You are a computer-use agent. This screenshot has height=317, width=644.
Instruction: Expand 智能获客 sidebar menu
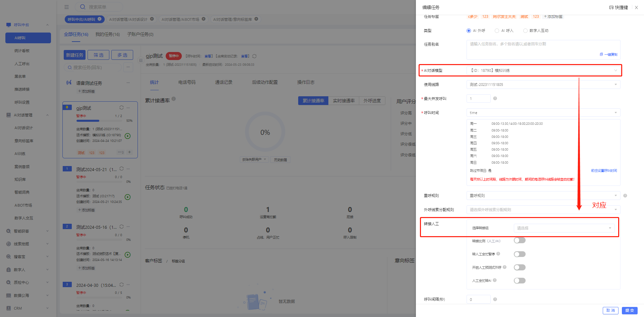(28, 231)
